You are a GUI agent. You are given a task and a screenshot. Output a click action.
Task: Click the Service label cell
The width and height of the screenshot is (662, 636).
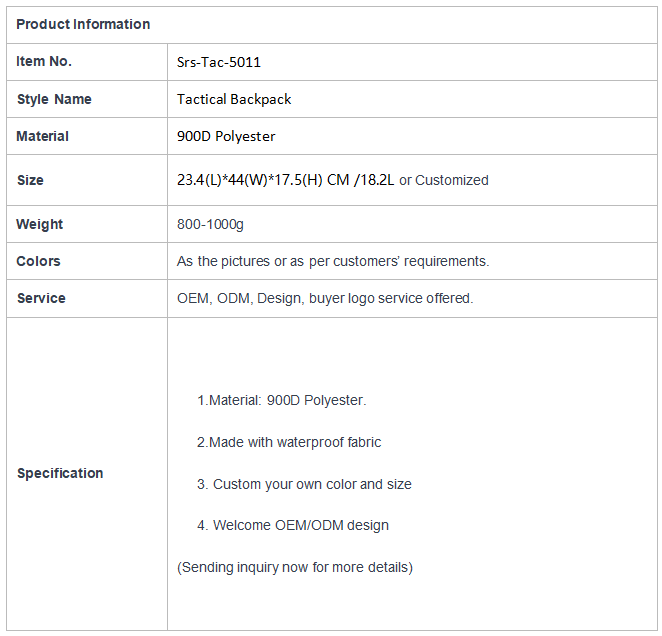pyautogui.click(x=87, y=298)
